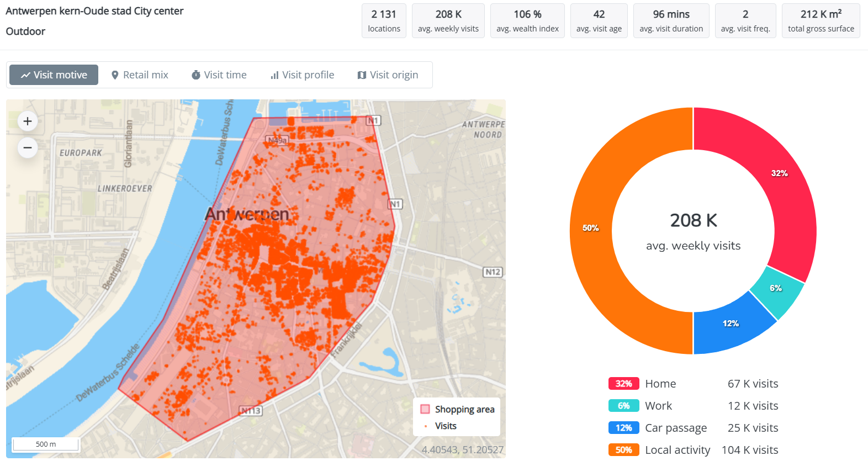Click the Antwerpen city label on map
868x461 pixels.
coord(247,214)
